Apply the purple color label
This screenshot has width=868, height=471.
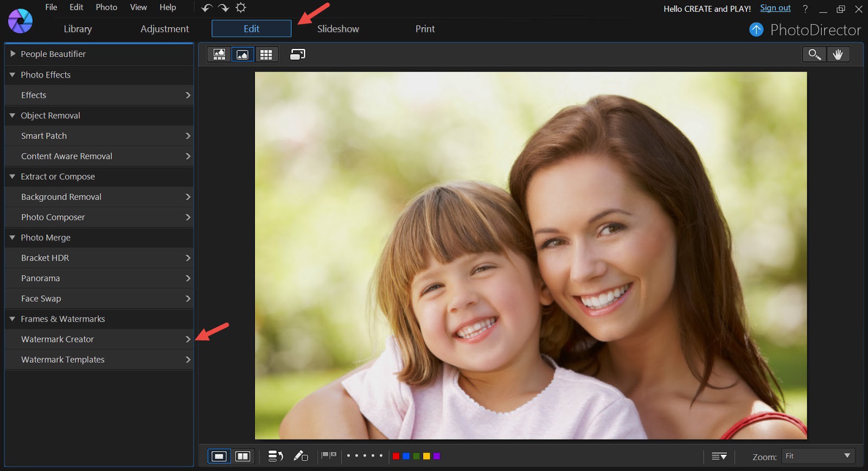tap(437, 456)
